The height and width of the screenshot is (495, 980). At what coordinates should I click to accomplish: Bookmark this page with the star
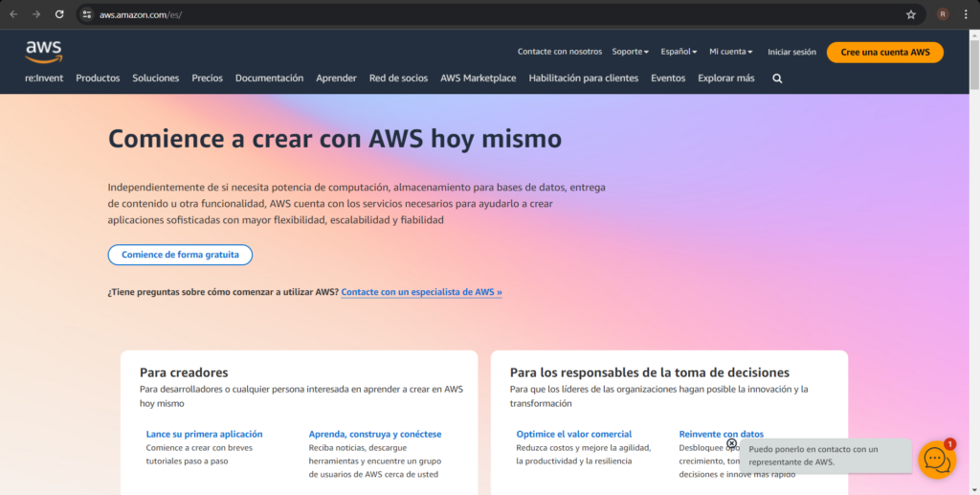pyautogui.click(x=911, y=14)
